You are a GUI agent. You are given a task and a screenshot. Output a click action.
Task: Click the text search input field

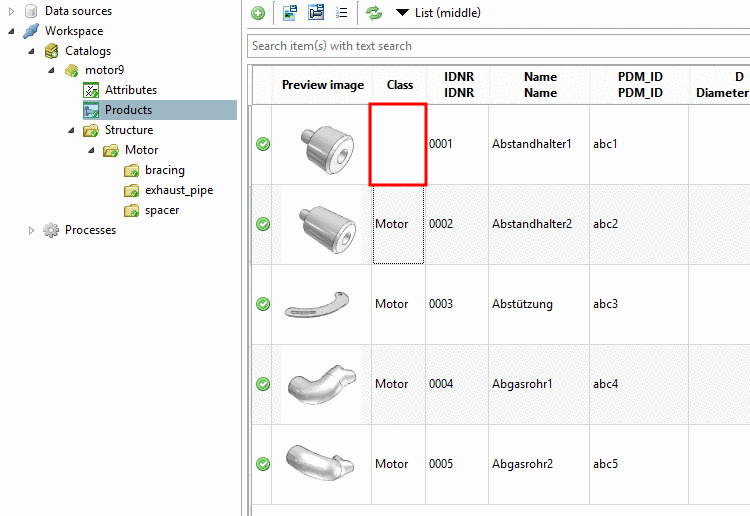pos(498,46)
